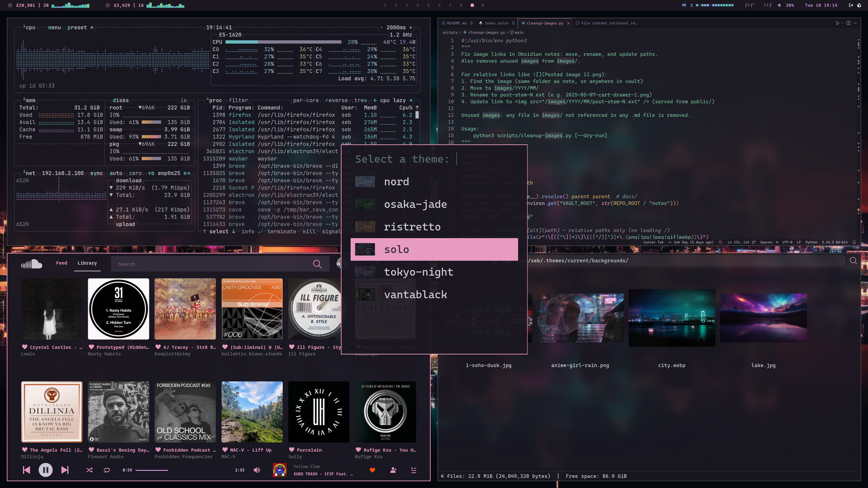
Task: Select the tokyo-night theme
Action: coord(418,272)
